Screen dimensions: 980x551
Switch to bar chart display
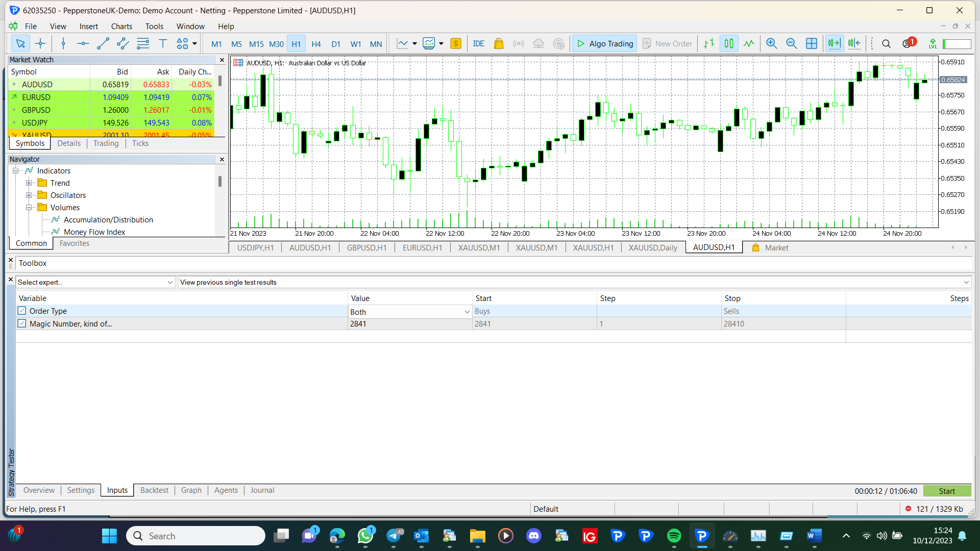(x=709, y=44)
